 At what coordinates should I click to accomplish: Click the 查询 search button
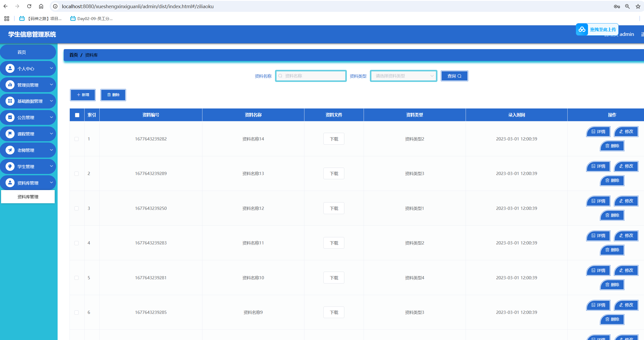coord(454,76)
